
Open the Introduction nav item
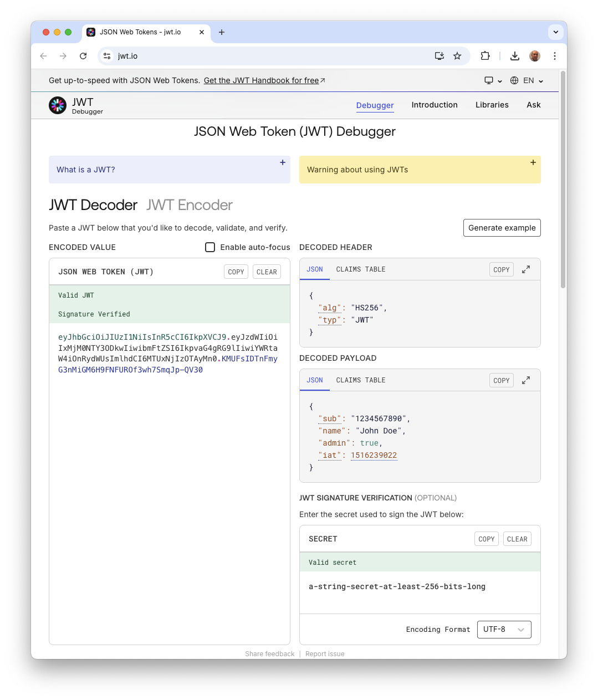(435, 105)
